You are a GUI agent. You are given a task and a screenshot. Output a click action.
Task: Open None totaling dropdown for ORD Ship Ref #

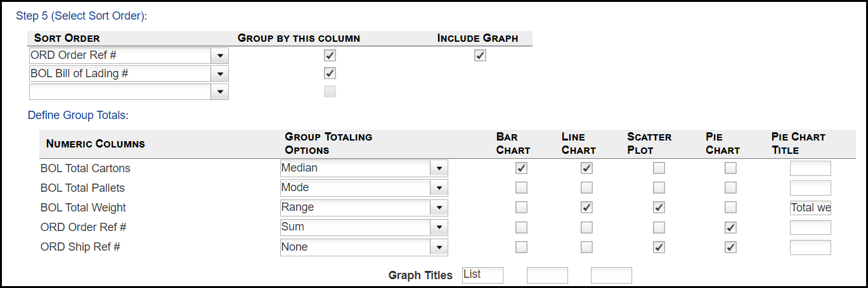click(439, 247)
